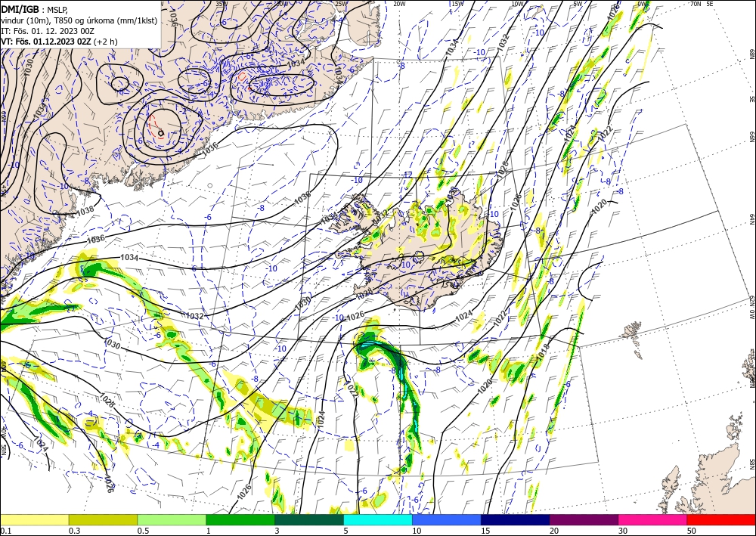Click the "15W" longitude label at top
756x536 pixels.
pyautogui.click(x=458, y=4)
